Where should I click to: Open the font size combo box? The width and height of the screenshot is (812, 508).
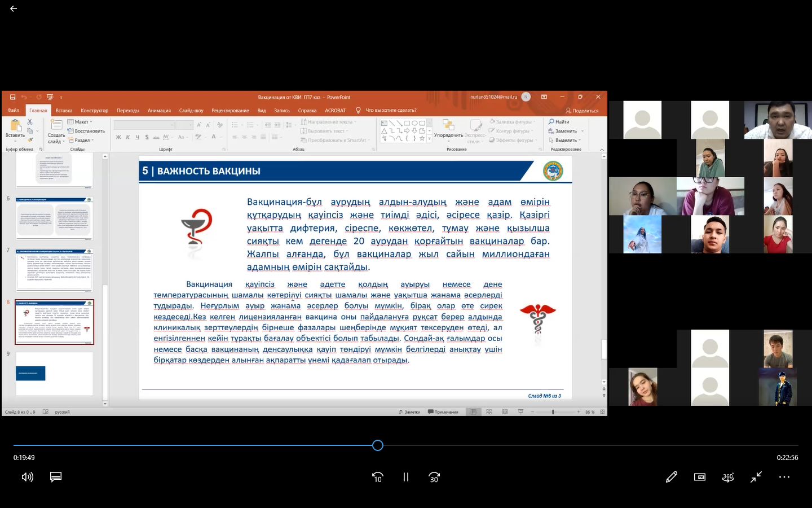tap(184, 125)
